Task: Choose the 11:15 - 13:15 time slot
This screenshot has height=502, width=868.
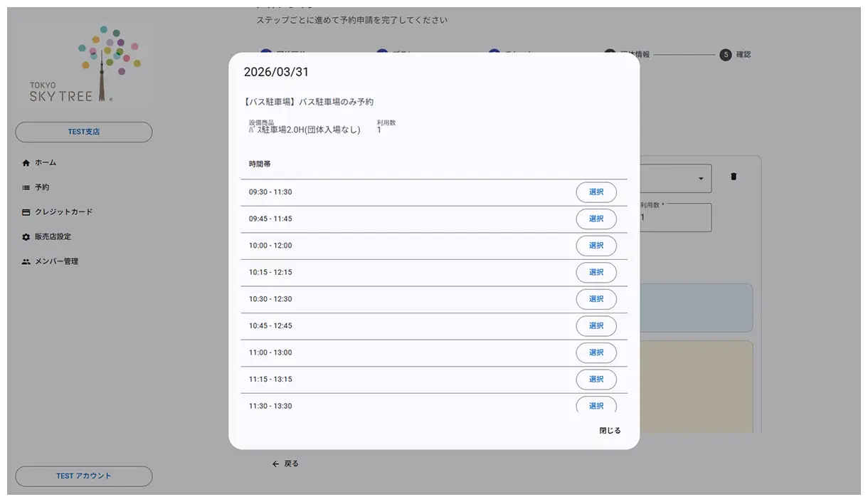Action: pos(596,380)
